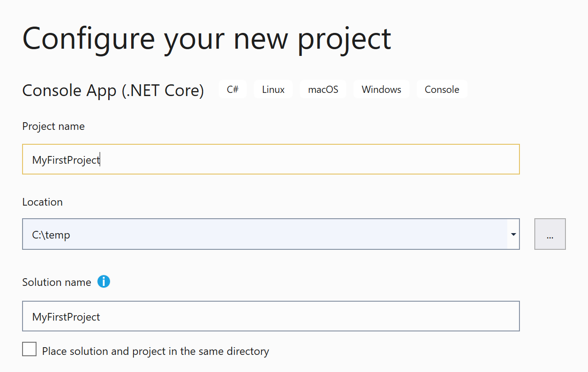This screenshot has height=372, width=588.
Task: Click the C# language tag
Action: [233, 89]
